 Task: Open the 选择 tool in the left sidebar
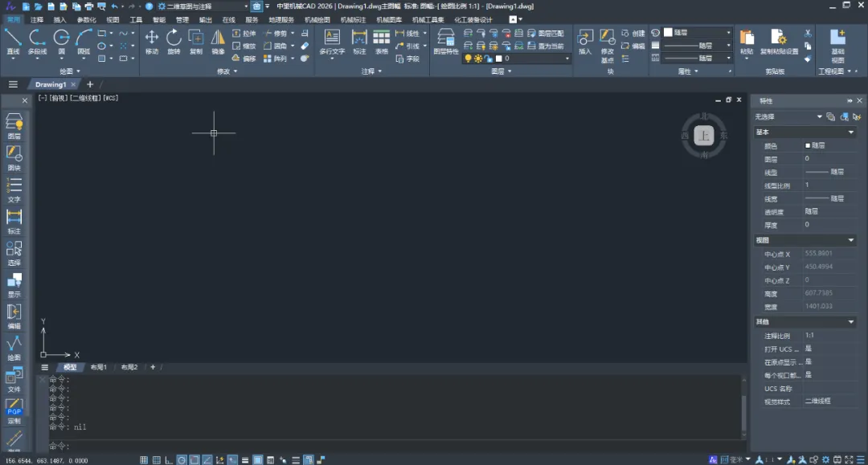point(14,253)
